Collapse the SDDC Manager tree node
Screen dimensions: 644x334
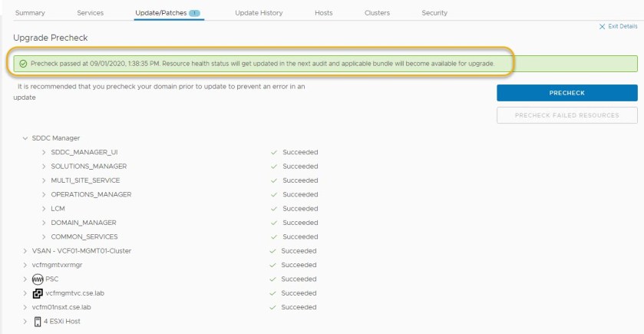(x=25, y=138)
